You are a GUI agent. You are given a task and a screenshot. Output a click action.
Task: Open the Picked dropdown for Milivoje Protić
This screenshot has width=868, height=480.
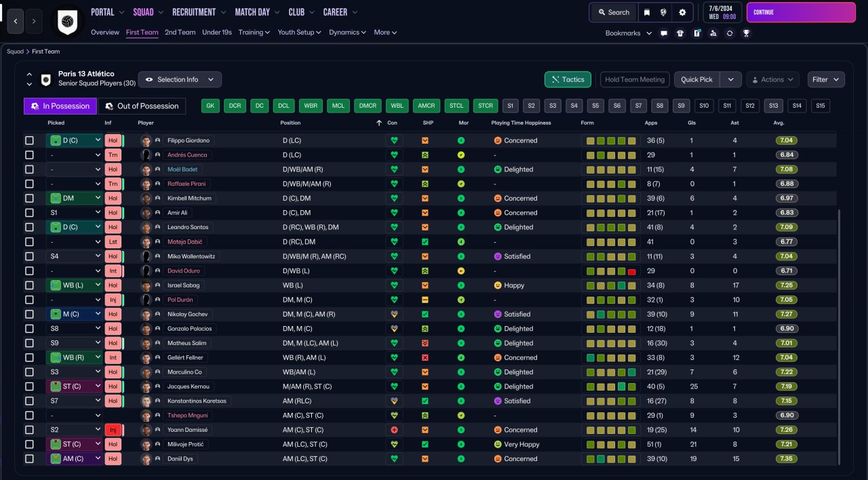(x=75, y=444)
